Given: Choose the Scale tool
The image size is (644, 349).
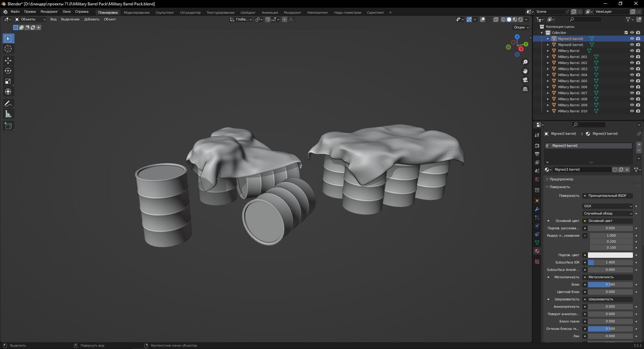Looking at the screenshot, I should click(8, 81).
